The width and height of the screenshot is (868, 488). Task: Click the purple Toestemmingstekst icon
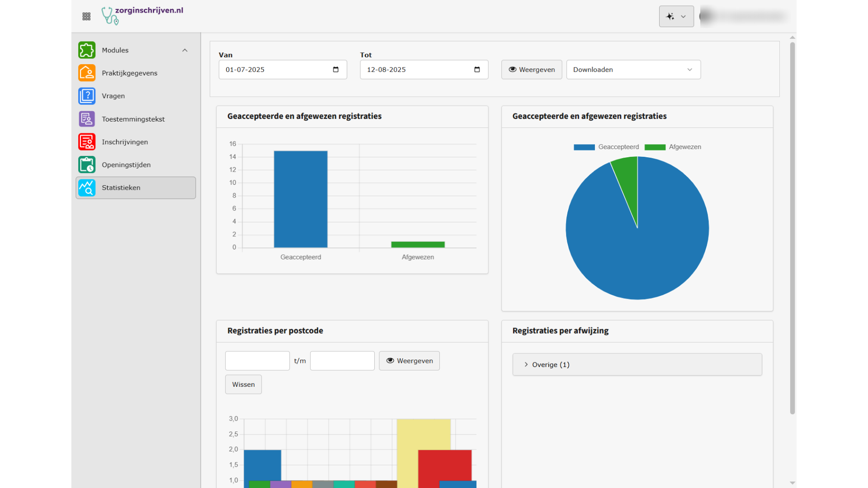[87, 119]
